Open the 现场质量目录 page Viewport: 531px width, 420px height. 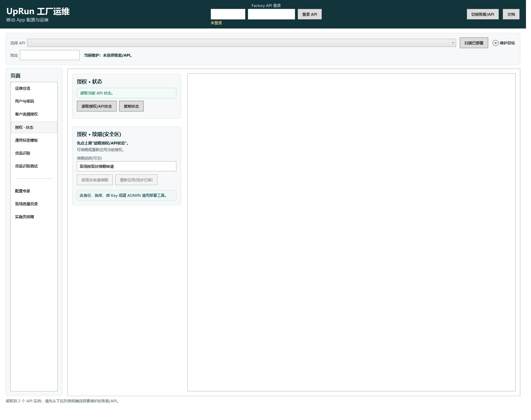[x=34, y=204]
